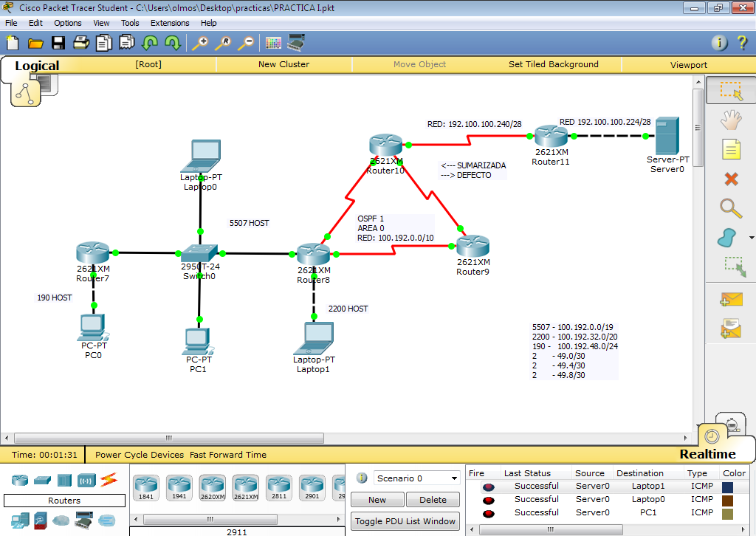Expand the shape tool dropdown arrow

click(751, 236)
